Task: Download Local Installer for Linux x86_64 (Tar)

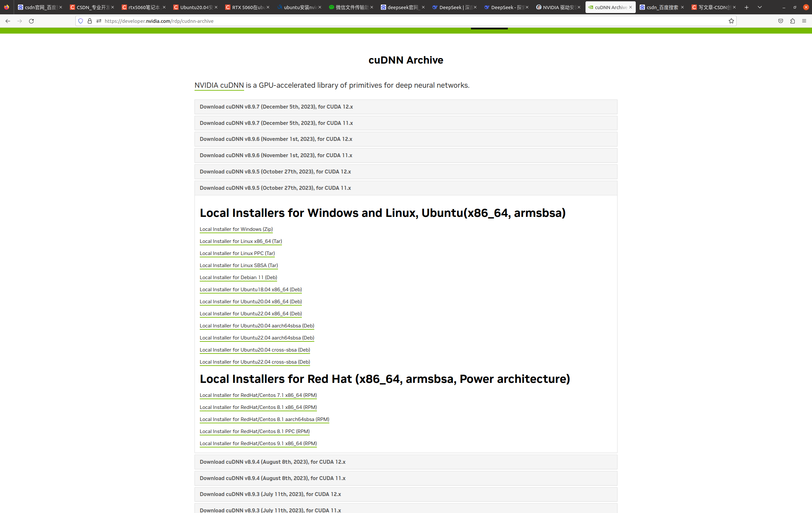Action: [241, 241]
